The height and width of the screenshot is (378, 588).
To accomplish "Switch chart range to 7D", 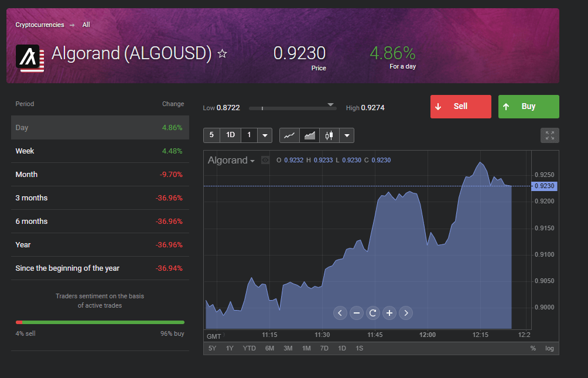I will [x=324, y=348].
